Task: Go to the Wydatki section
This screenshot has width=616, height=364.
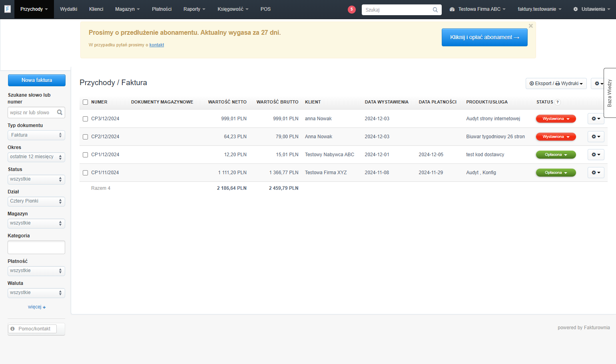Action: [68, 9]
